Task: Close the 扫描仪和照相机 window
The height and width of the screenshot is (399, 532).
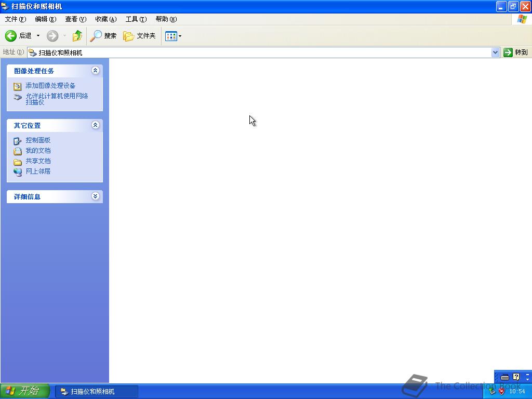Action: 525,6
